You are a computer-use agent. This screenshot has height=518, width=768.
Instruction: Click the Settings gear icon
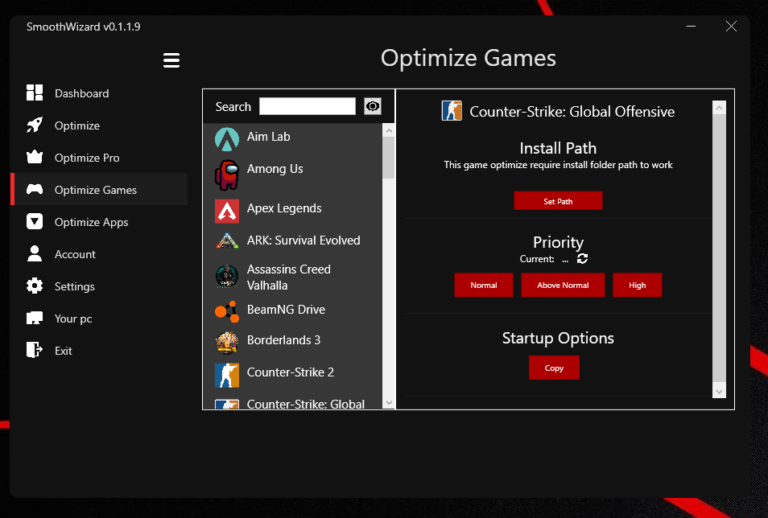[x=35, y=286]
